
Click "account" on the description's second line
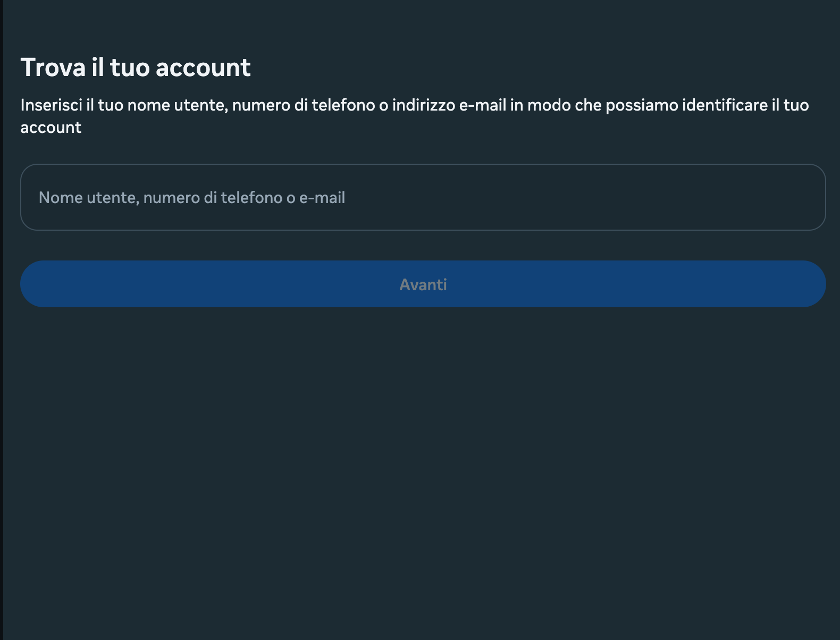click(51, 128)
